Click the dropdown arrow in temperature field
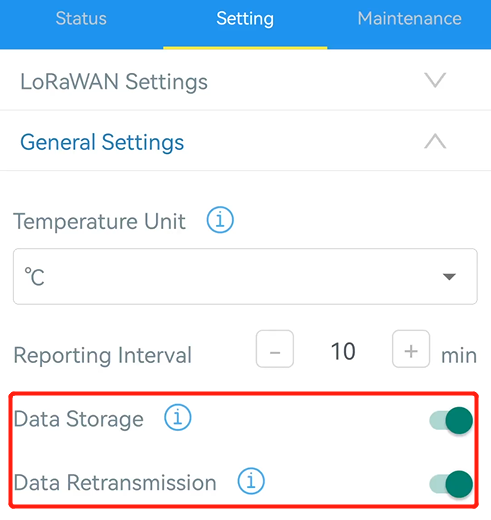Image resolution: width=491 pixels, height=520 pixels. pyautogui.click(x=449, y=277)
